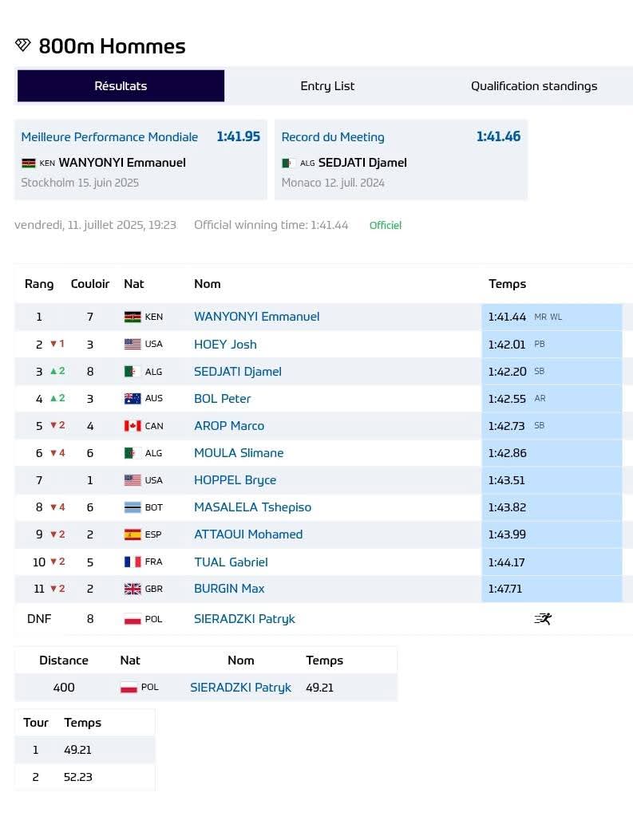The width and height of the screenshot is (633, 840).
Task: Click the Meilleure Performance Mondiale card
Action: [x=140, y=160]
